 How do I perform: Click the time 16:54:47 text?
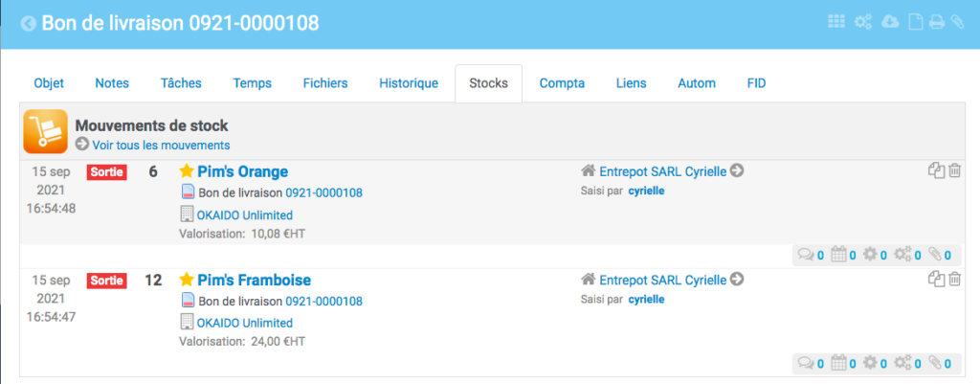point(52,317)
